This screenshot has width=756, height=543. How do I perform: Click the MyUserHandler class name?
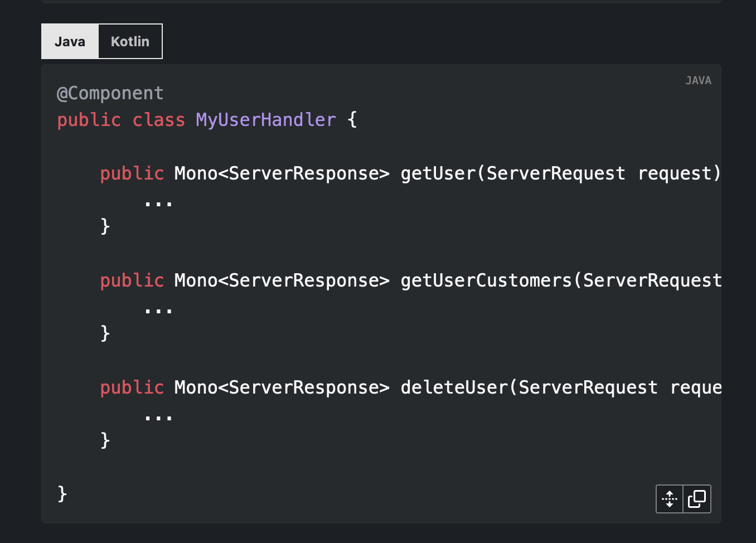[266, 119]
